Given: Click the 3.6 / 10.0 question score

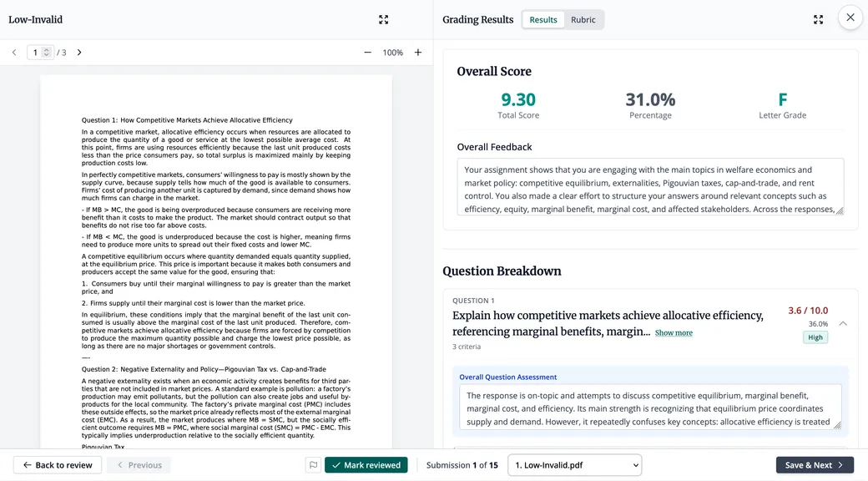Looking at the screenshot, I should pyautogui.click(x=808, y=311).
